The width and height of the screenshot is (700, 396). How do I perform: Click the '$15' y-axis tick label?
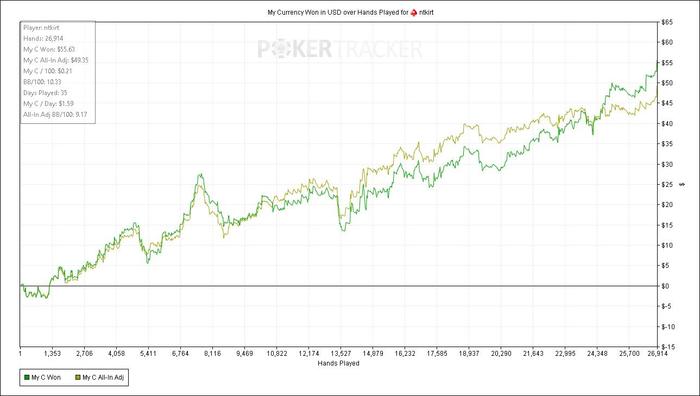point(667,225)
